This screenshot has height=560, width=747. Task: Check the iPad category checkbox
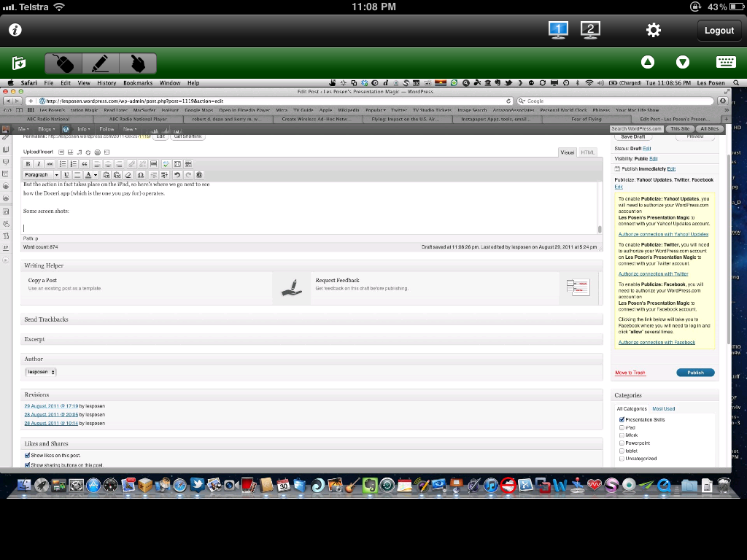(622, 427)
